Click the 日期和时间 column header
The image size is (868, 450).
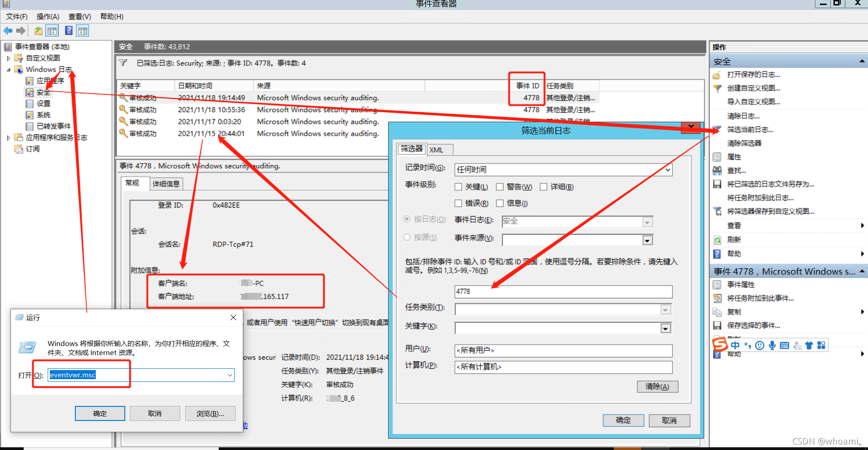tap(214, 86)
